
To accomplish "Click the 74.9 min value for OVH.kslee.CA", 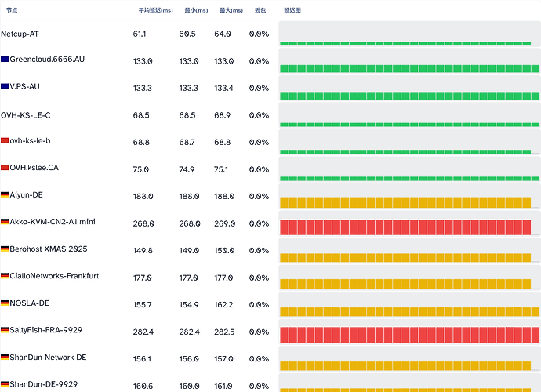I will click(187, 169).
